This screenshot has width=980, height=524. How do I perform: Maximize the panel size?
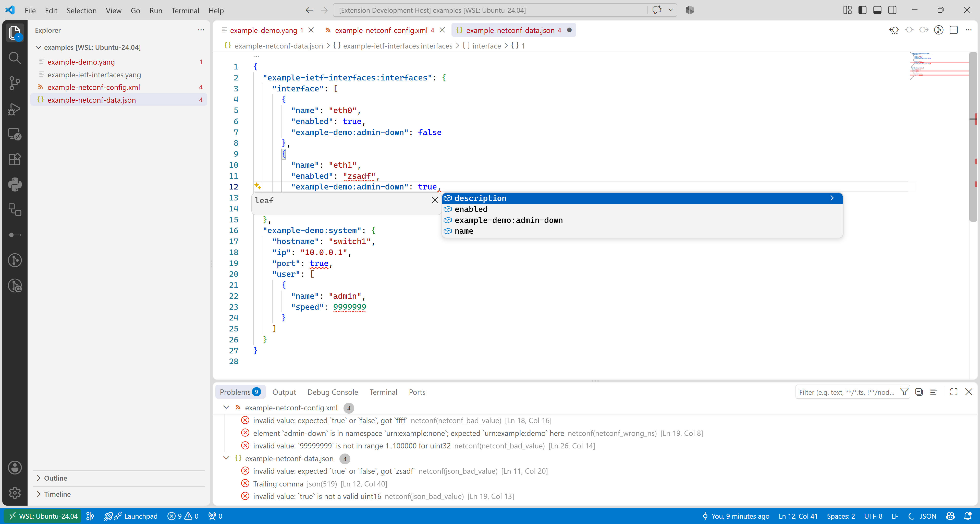tap(953, 392)
